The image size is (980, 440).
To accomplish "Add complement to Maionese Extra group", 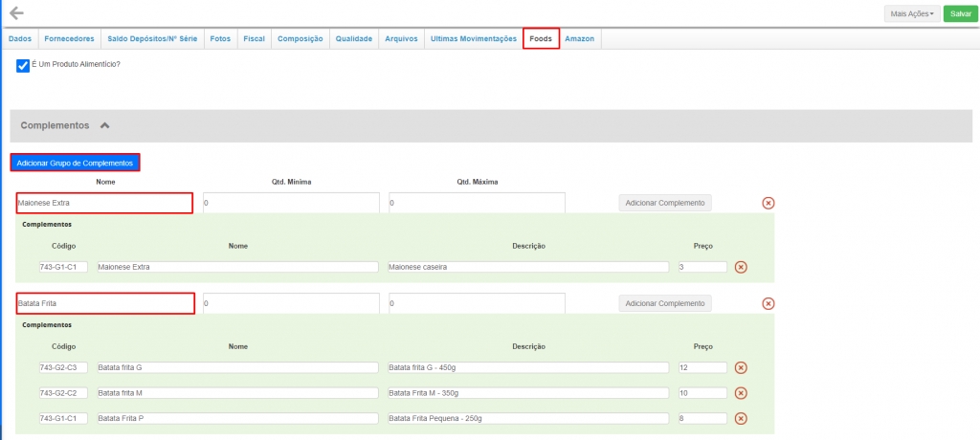I will pos(664,203).
